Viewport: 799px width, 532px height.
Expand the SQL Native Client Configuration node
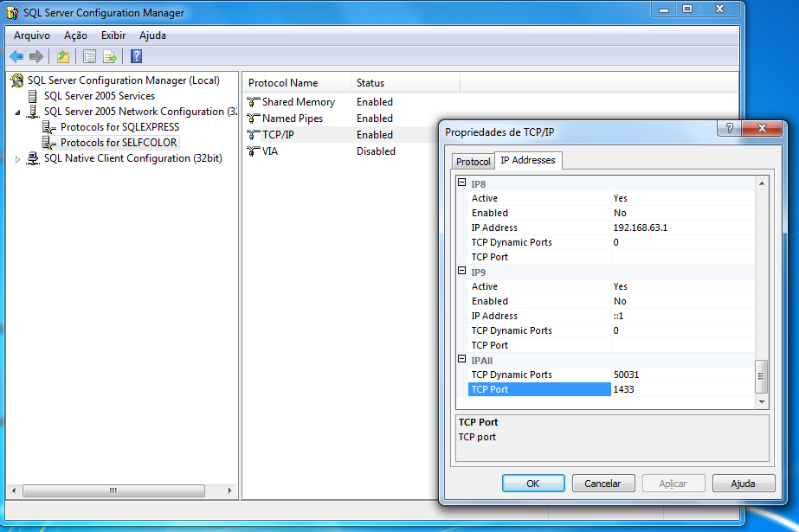[17, 159]
